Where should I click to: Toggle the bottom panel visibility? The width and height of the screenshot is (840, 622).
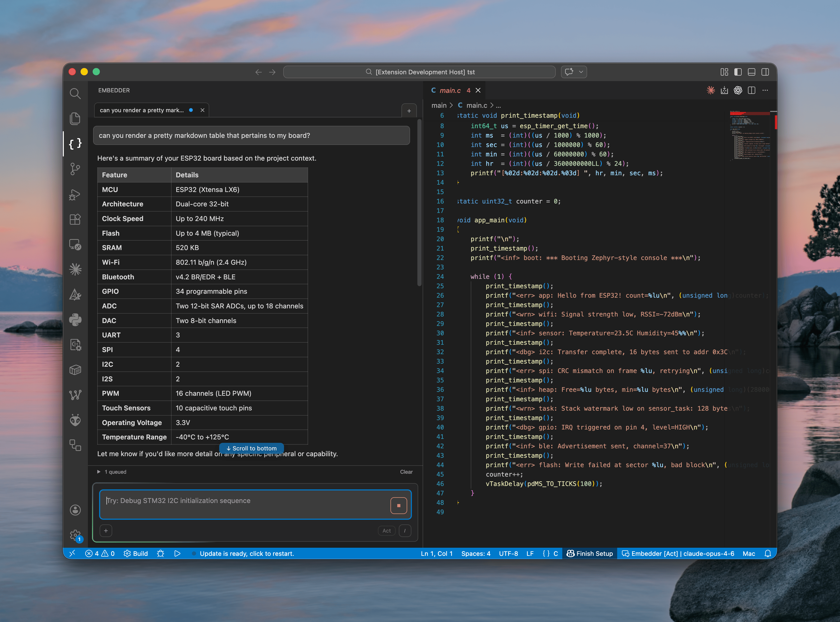(752, 72)
